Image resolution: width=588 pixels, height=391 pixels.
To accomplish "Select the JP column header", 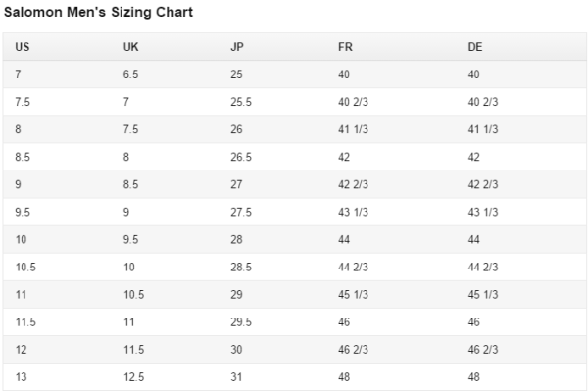I will coord(237,47).
